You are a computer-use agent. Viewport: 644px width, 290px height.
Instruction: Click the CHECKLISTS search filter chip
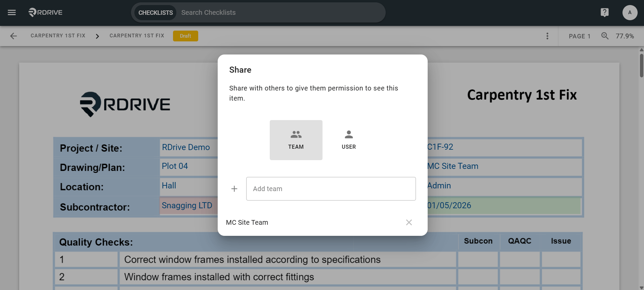tap(156, 12)
